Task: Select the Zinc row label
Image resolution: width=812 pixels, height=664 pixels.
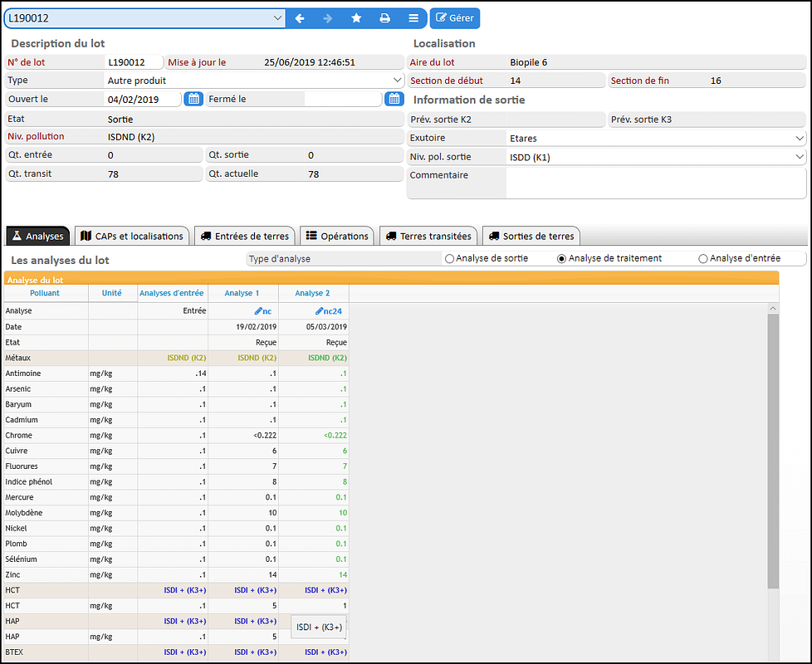Action: coord(13,575)
